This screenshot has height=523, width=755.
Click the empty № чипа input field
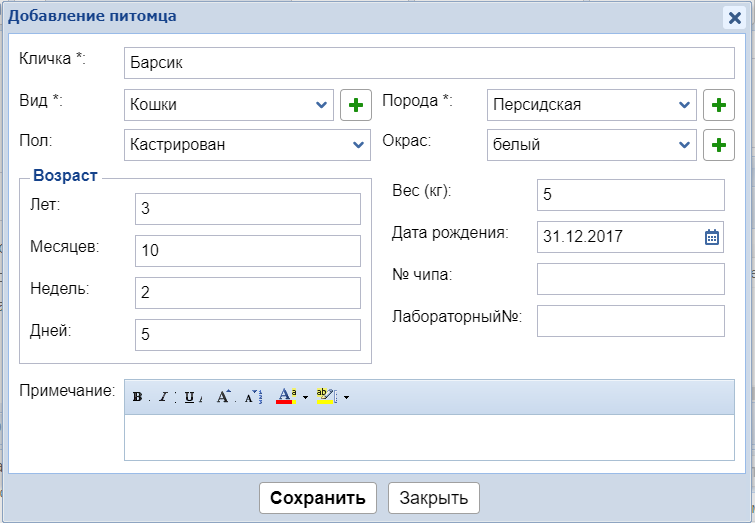click(x=630, y=279)
